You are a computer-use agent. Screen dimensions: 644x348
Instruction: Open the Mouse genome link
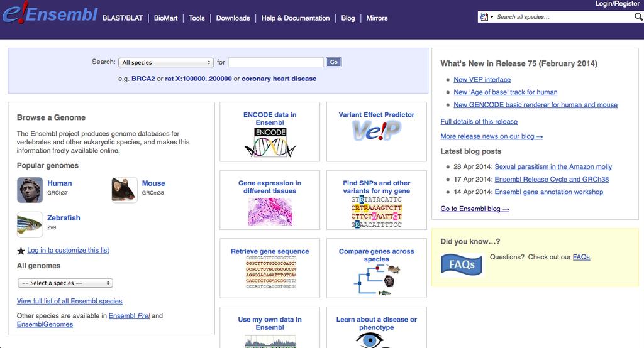[153, 183]
